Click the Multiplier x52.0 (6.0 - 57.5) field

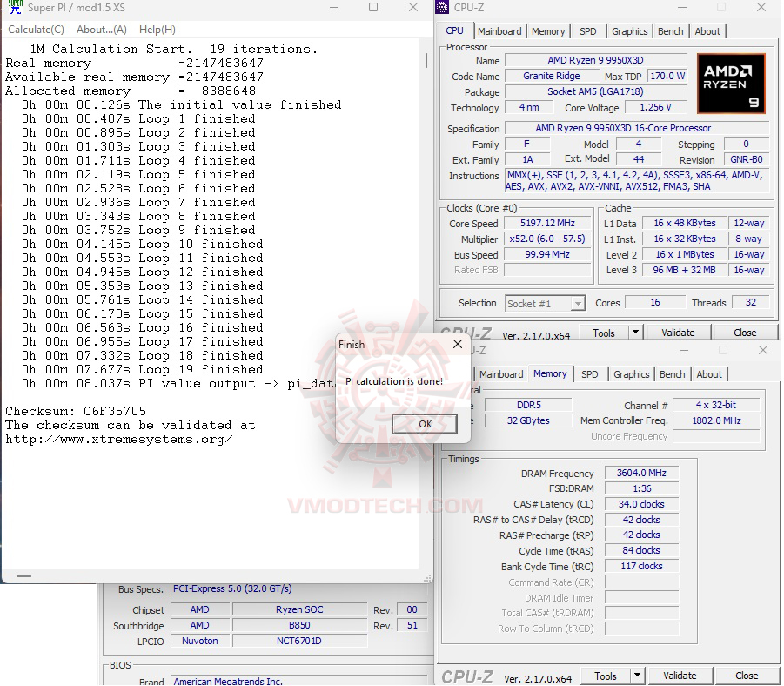(547, 239)
